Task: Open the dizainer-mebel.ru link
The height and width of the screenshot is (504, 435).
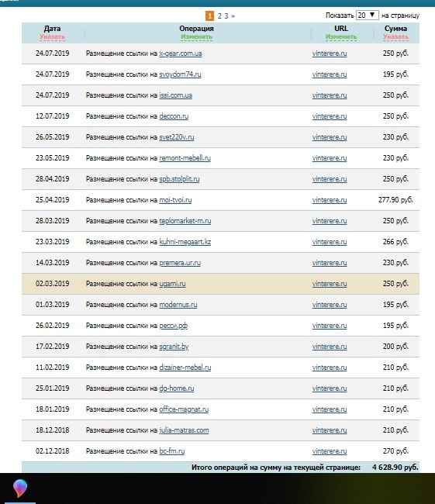Action: [185, 368]
